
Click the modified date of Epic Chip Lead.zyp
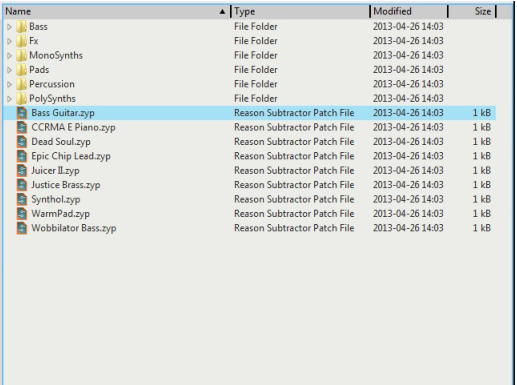[x=408, y=156]
